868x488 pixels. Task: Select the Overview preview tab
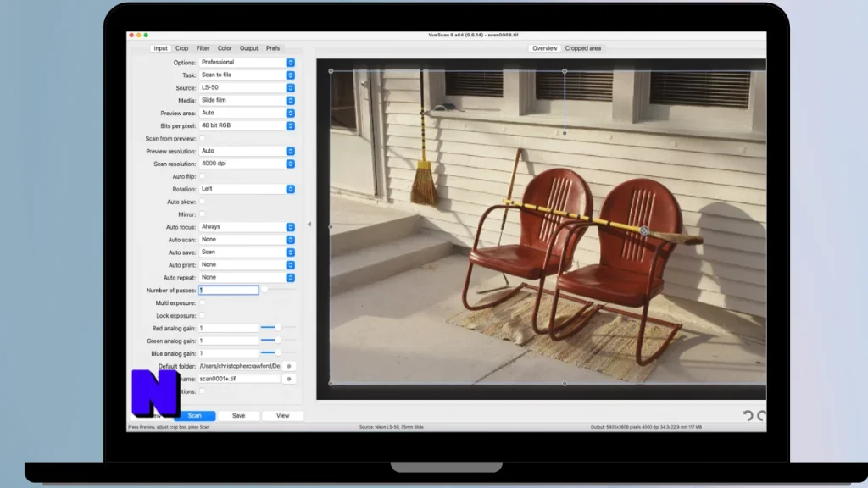545,48
